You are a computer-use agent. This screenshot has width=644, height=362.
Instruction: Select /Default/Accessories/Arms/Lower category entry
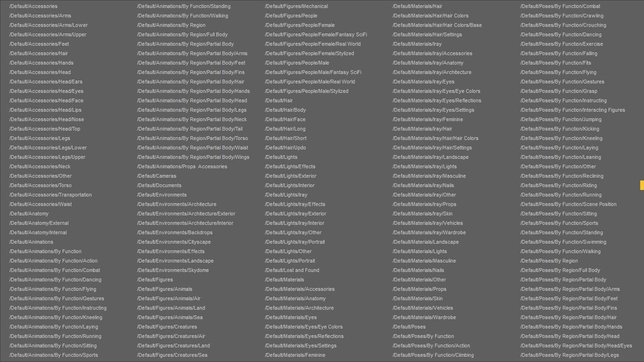click(x=49, y=25)
